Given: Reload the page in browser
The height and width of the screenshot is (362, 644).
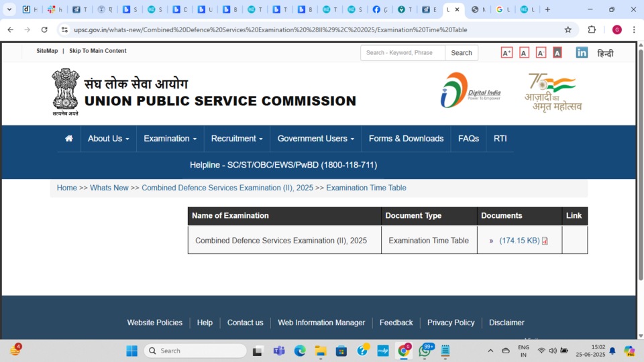Looking at the screenshot, I should click(x=44, y=29).
